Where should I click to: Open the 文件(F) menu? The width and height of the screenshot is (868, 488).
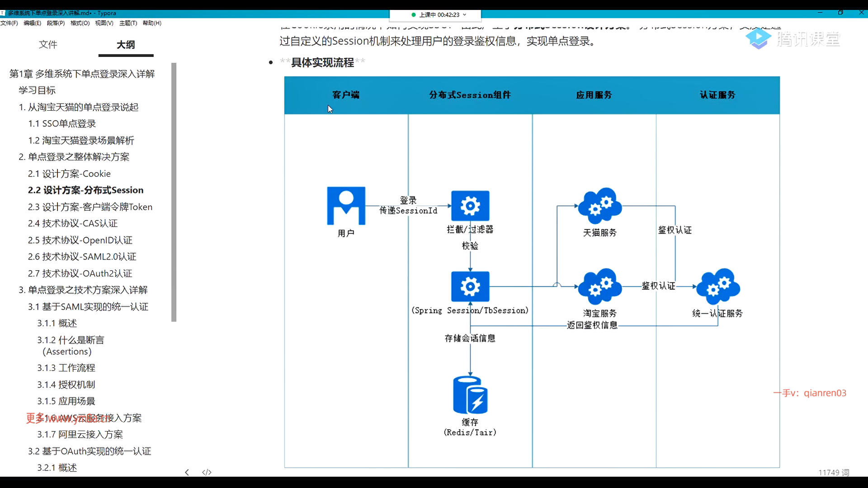(9, 23)
